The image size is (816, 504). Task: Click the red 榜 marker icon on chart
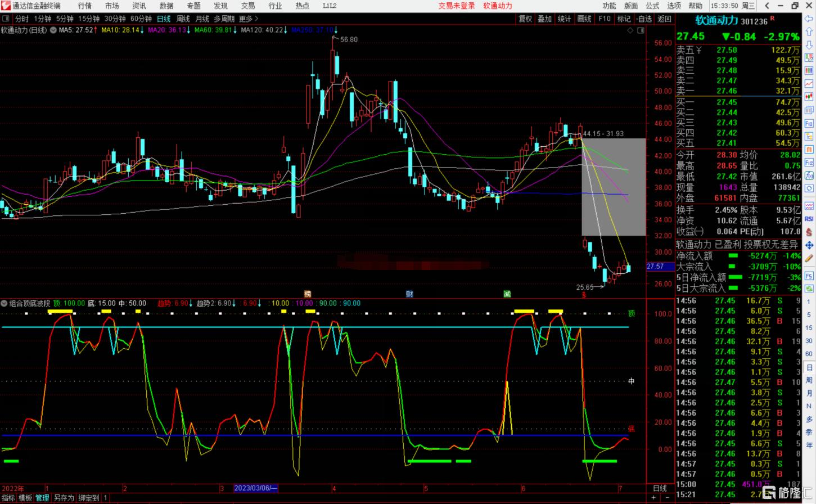point(307,294)
